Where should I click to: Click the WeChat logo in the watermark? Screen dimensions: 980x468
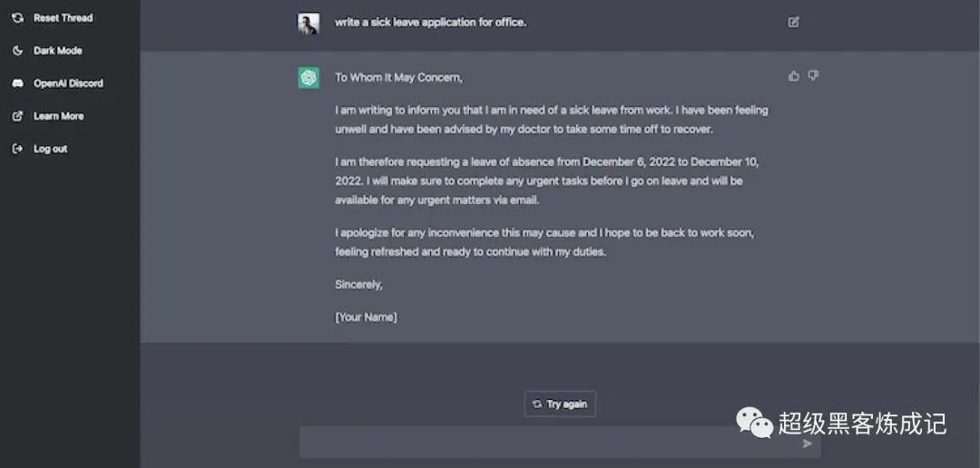point(755,422)
